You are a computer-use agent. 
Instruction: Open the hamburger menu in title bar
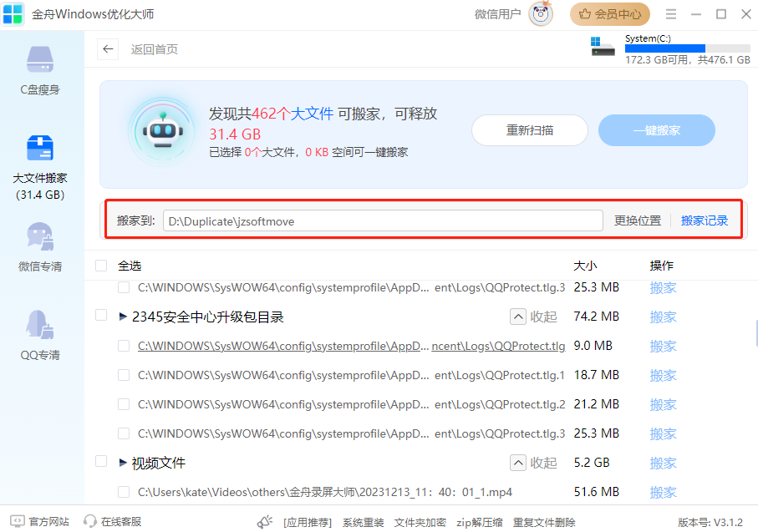[x=670, y=14]
